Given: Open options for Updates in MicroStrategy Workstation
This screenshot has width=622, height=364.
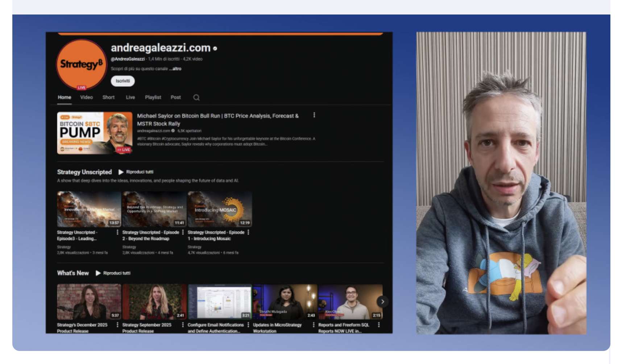Looking at the screenshot, I should click(x=314, y=325).
